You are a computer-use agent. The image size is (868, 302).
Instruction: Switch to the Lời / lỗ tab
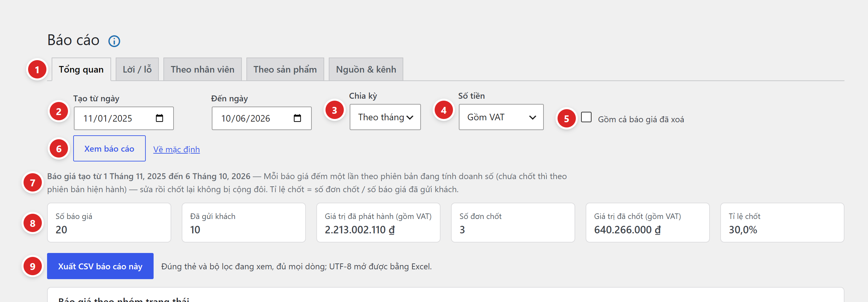[x=137, y=69]
